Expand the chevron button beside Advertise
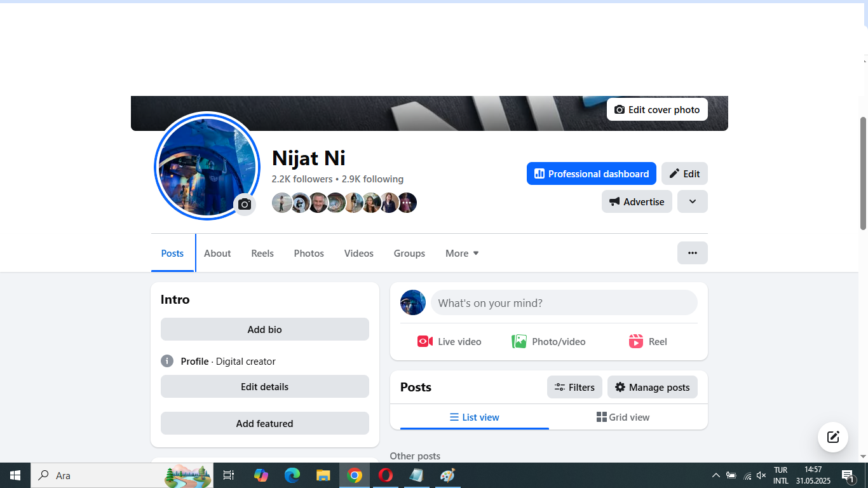The image size is (868, 488). coord(692,201)
